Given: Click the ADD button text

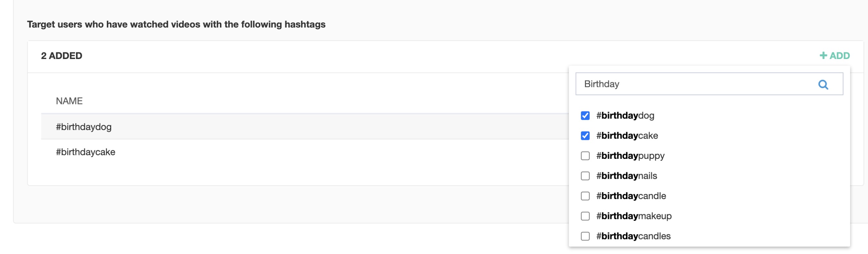Looking at the screenshot, I should tap(839, 56).
